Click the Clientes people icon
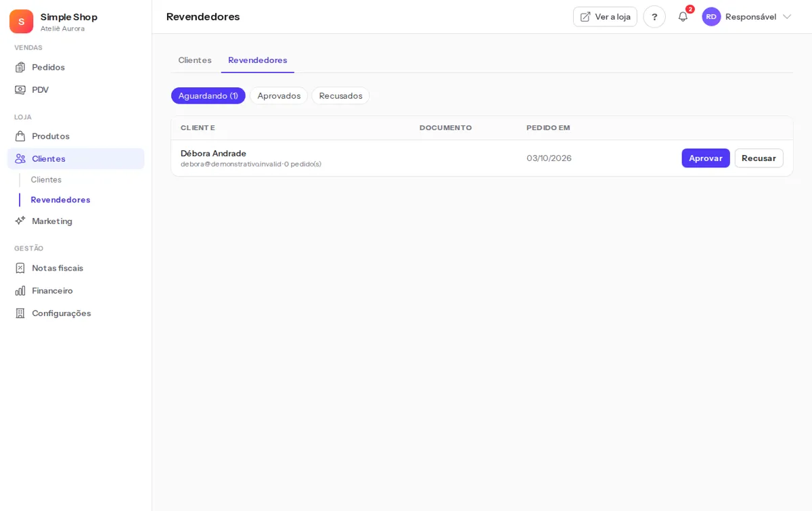 click(x=20, y=158)
